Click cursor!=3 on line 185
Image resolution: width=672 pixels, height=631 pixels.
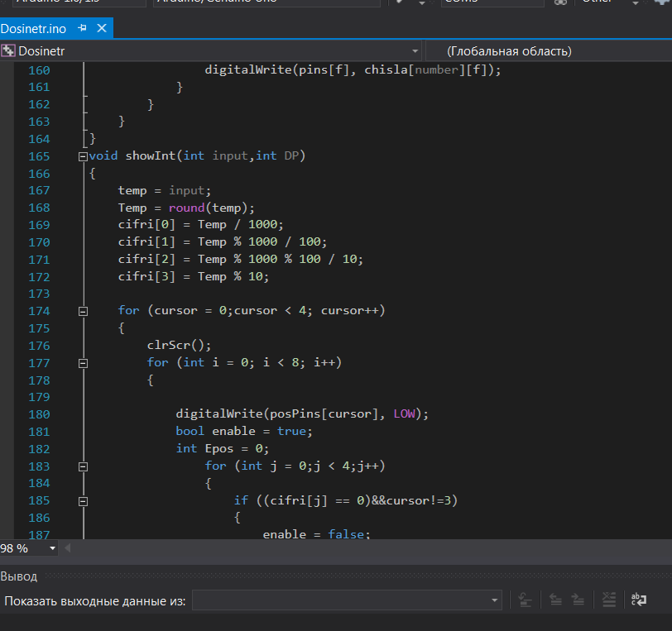(x=418, y=500)
